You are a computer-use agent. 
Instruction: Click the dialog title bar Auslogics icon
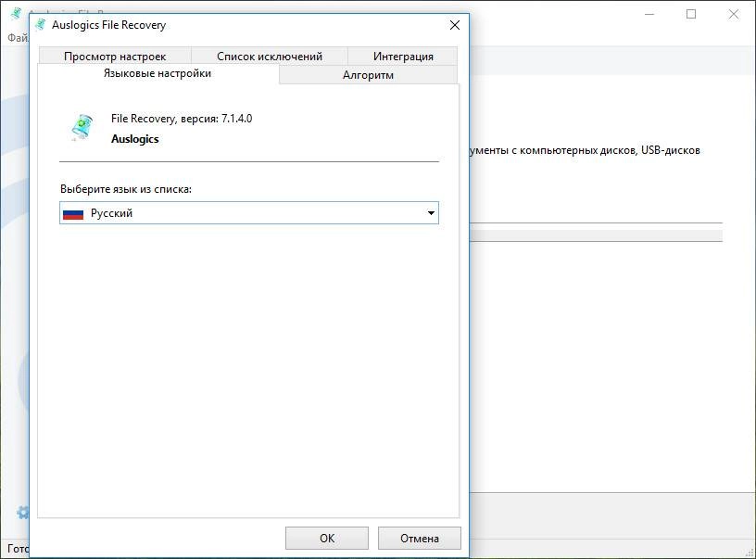click(41, 25)
